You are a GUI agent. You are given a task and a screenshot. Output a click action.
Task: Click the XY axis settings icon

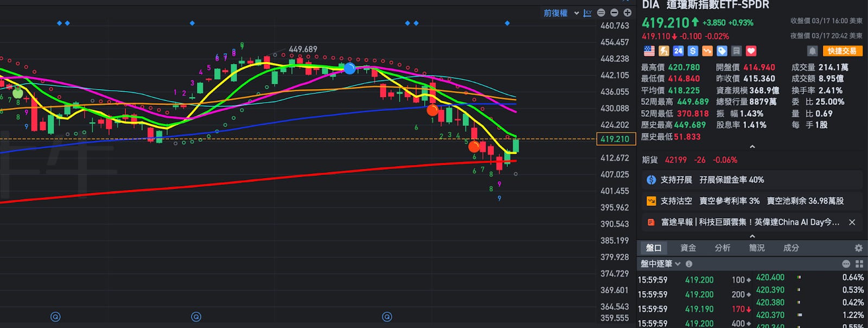pos(588,13)
